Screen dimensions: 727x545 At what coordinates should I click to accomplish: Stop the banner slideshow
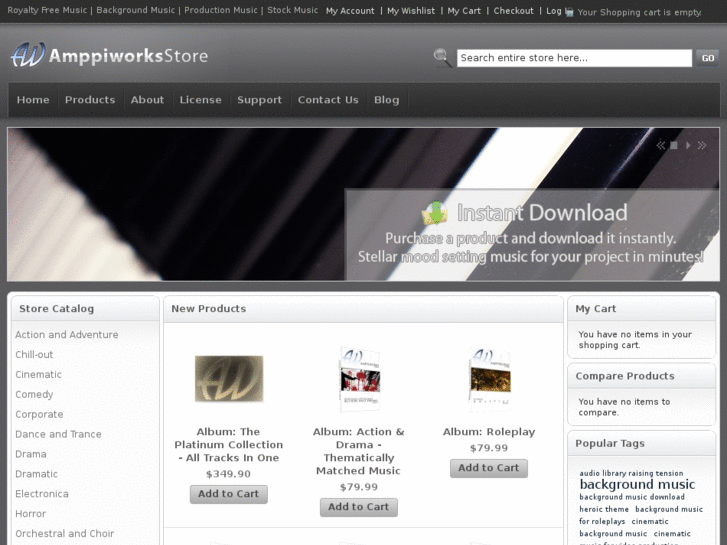click(x=674, y=146)
